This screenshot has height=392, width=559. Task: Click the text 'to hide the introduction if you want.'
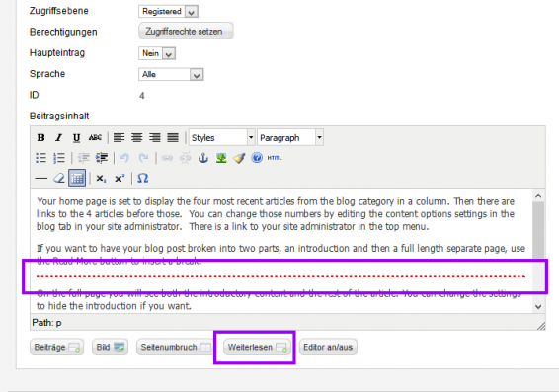[115, 306]
